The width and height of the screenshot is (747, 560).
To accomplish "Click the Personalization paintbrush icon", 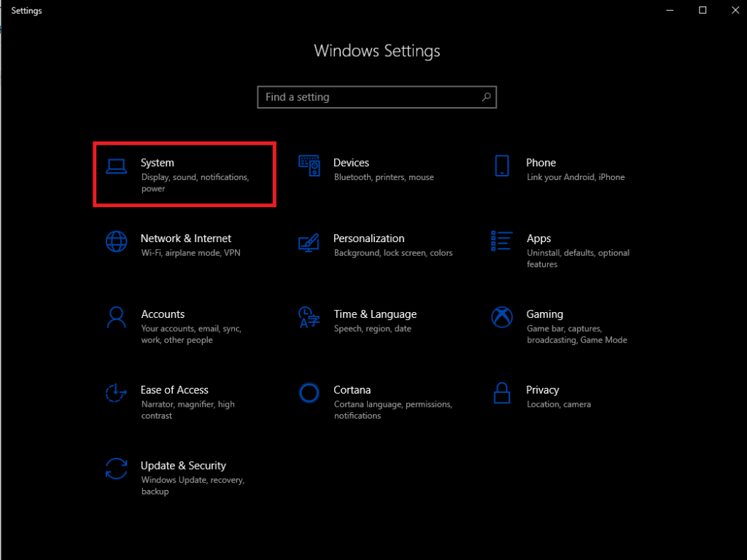I will point(309,242).
